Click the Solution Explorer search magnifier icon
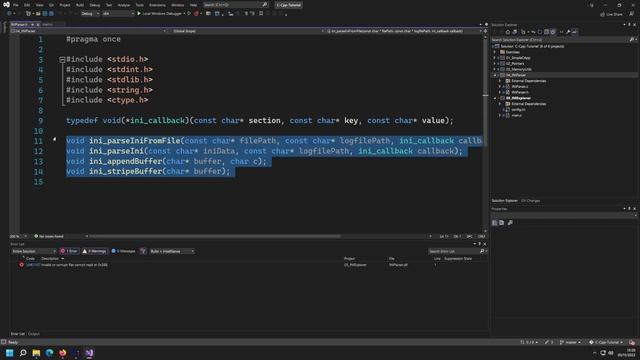The height and width of the screenshot is (360, 640). [631, 40]
